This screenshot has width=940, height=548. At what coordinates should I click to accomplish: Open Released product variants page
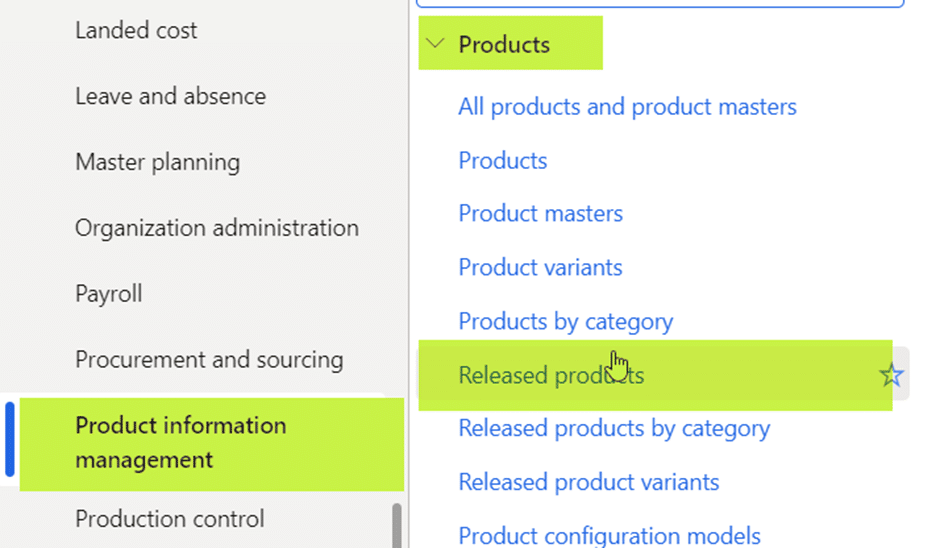pos(589,483)
